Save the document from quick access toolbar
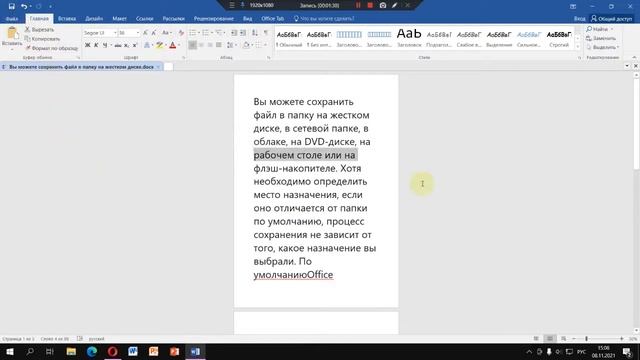The width and height of the screenshot is (640, 360). coord(11,6)
